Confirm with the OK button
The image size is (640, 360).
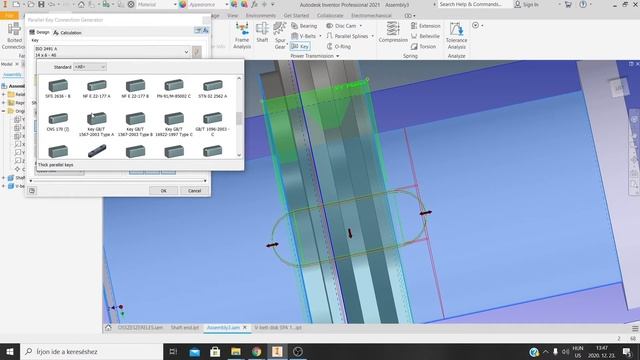coord(163,191)
